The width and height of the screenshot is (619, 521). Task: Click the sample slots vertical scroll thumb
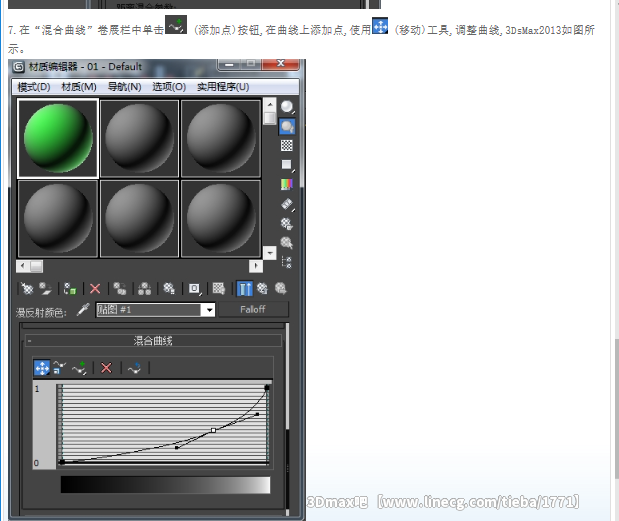pos(270,118)
